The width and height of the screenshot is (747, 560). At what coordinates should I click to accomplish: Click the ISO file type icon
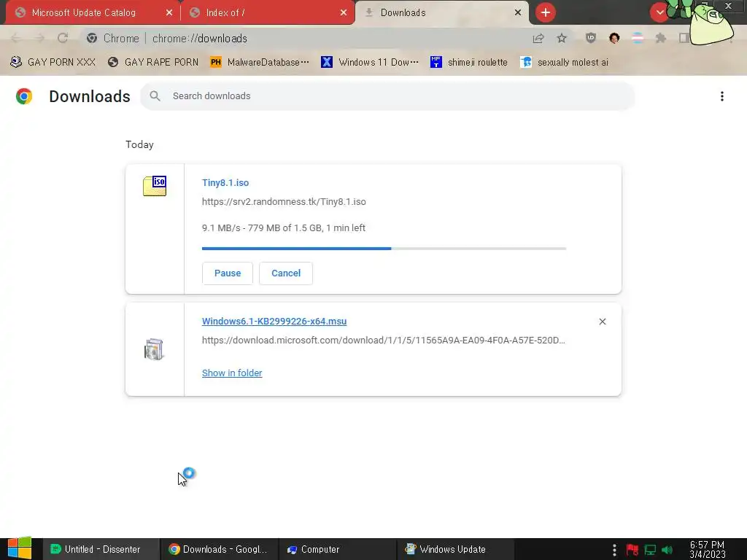[155, 186]
